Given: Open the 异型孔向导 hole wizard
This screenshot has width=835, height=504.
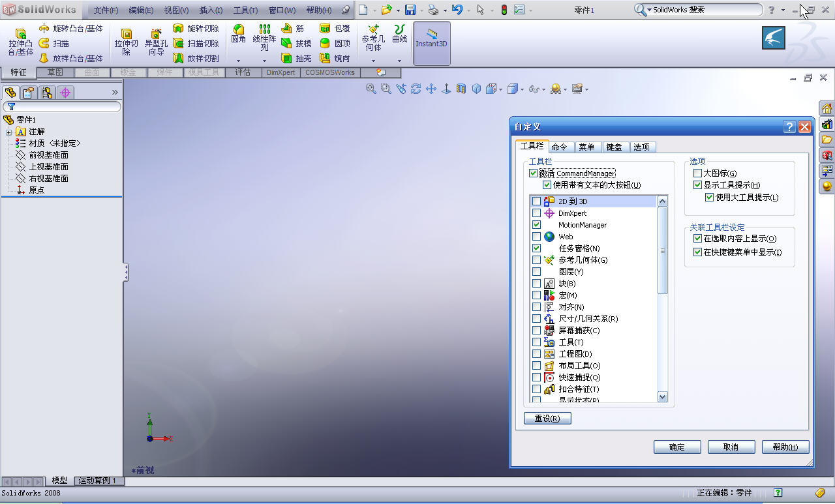Looking at the screenshot, I should (156, 42).
